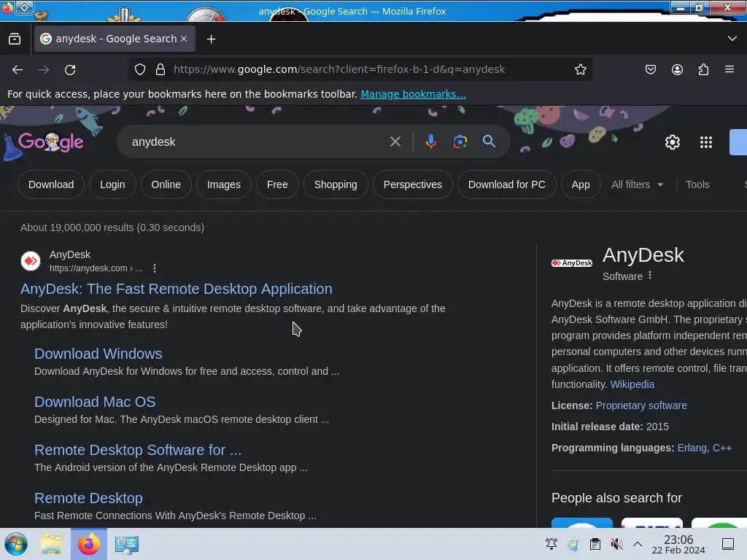Click the address bar URL

(339, 69)
